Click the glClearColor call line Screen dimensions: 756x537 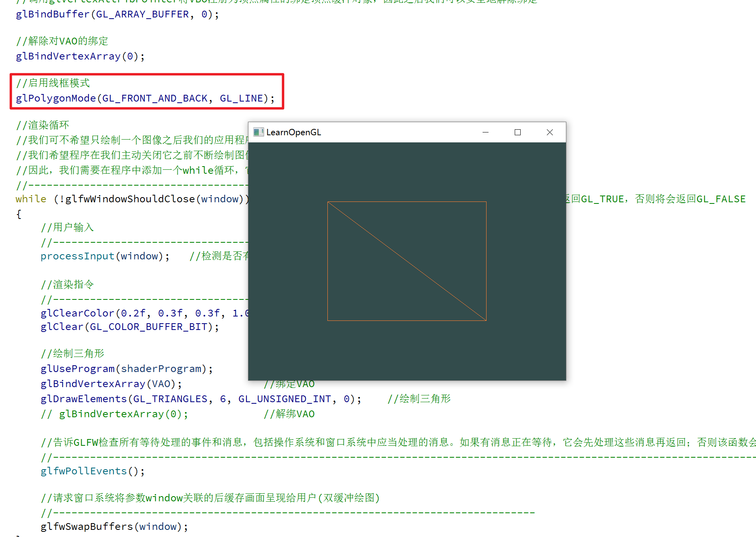144,313
